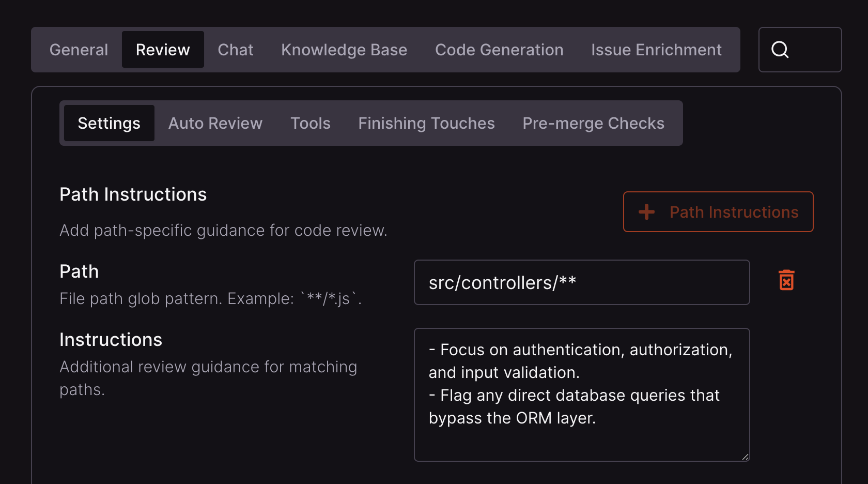Show the Finishing Touches sub-tab
868x484 pixels.
point(426,123)
